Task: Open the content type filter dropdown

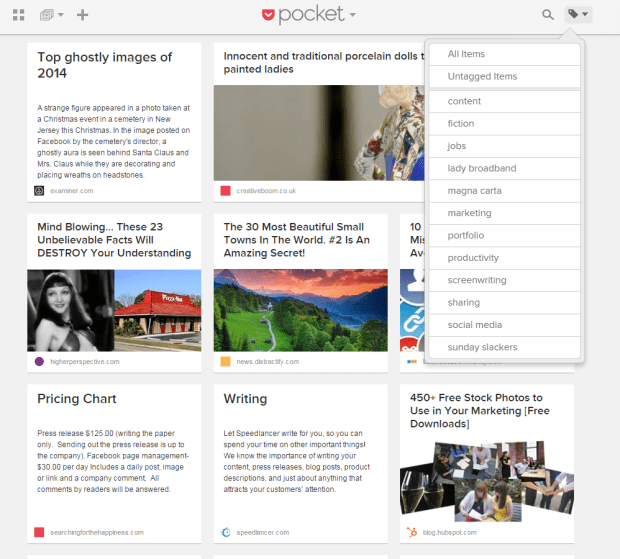Action: click(x=52, y=15)
